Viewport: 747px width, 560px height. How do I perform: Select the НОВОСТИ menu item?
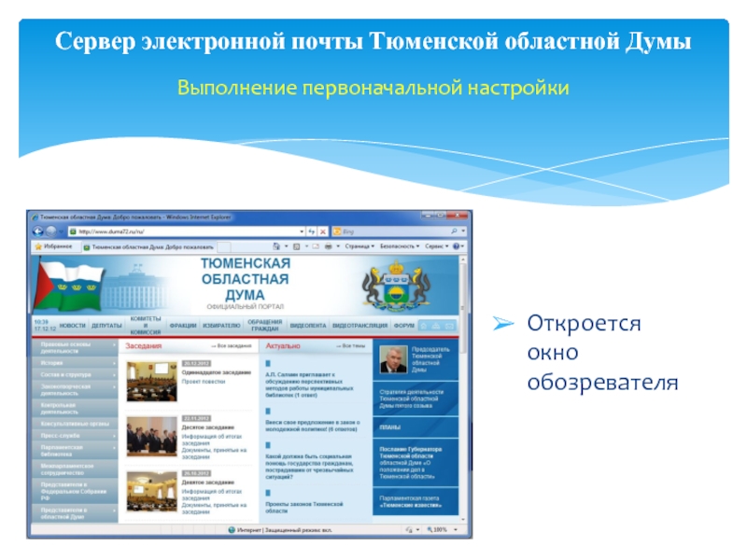point(73,326)
